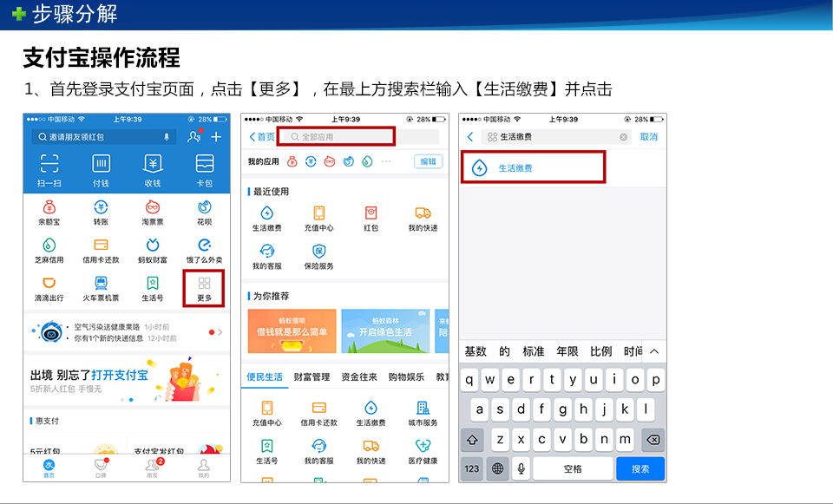Switch to the 我的 bottom tab
Screen dimensions: 833x504
pos(204,468)
